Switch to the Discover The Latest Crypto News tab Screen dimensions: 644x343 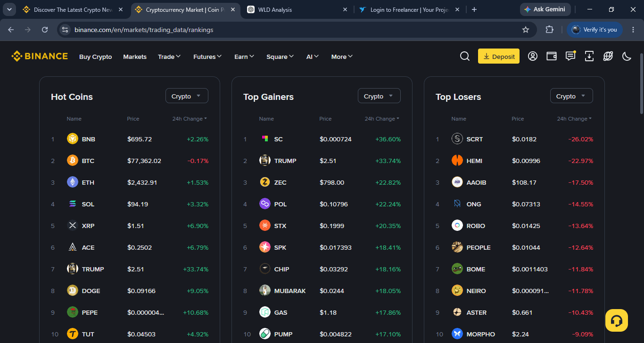74,9
